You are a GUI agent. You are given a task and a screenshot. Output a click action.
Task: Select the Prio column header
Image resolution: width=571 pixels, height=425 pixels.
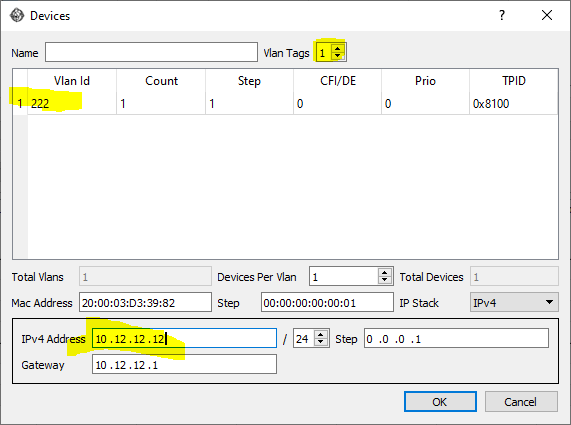425,81
